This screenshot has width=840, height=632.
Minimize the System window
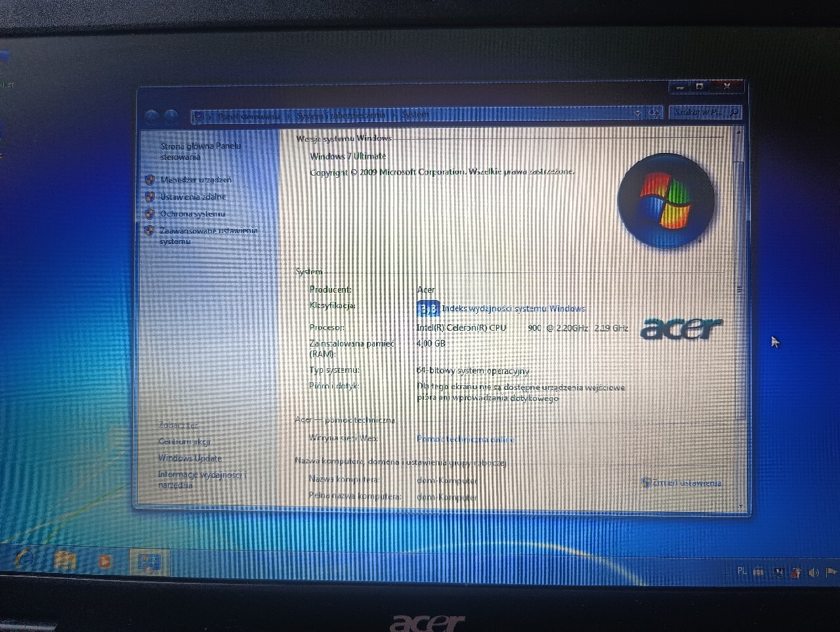(680, 86)
